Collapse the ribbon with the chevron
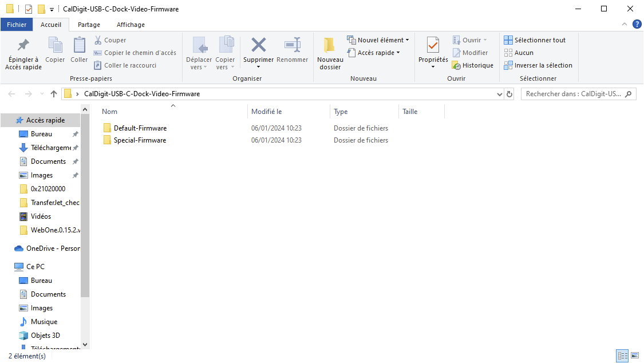Image resolution: width=644 pixels, height=363 pixels. [625, 24]
